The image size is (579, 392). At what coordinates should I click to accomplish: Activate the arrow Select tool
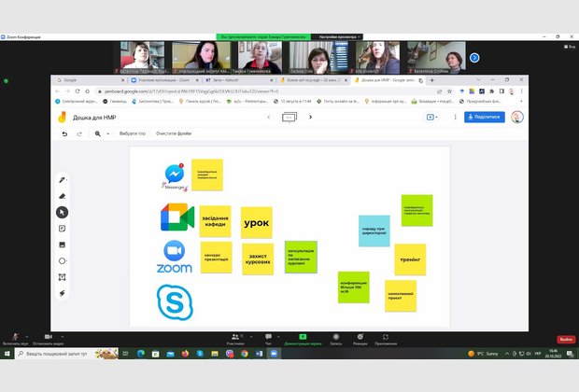tap(63, 212)
